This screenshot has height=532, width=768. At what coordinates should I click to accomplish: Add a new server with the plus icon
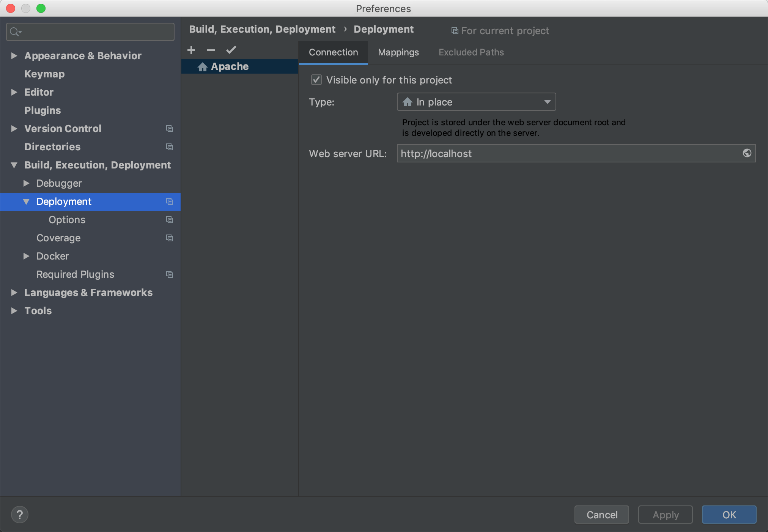[191, 50]
